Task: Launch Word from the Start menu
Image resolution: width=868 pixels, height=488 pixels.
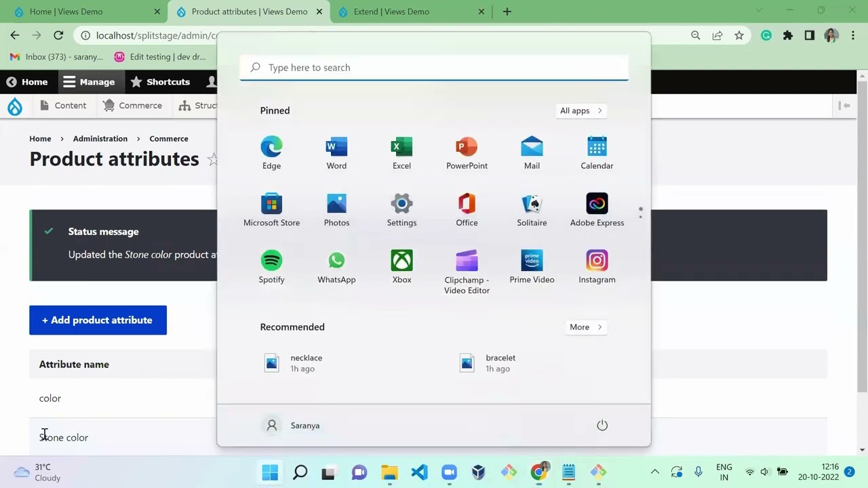Action: click(336, 153)
